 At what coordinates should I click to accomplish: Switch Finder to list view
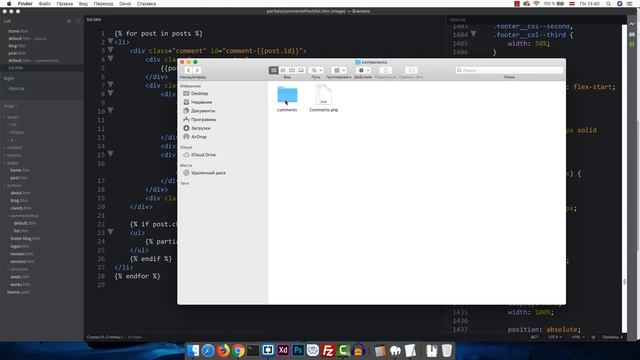pyautogui.click(x=282, y=70)
